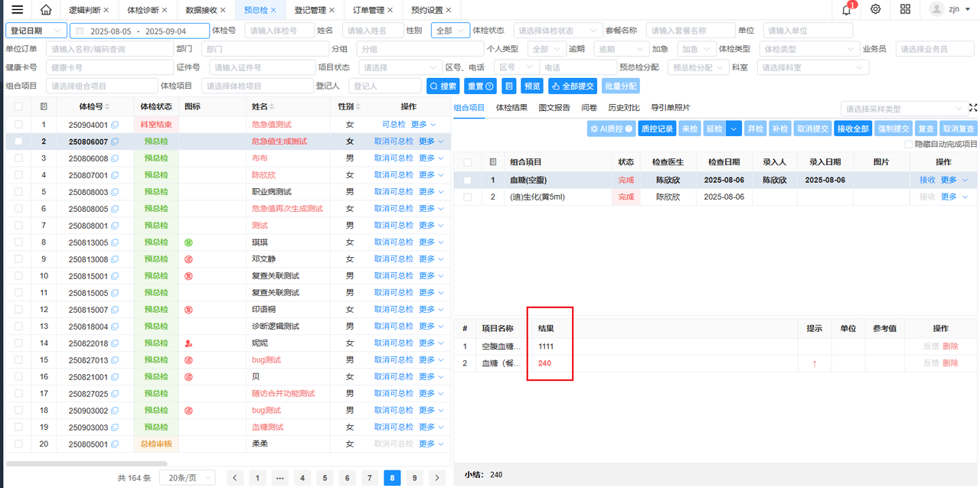This screenshot has height=488, width=980.
Task: Open the 登记日期 dropdown
Action: point(36,31)
